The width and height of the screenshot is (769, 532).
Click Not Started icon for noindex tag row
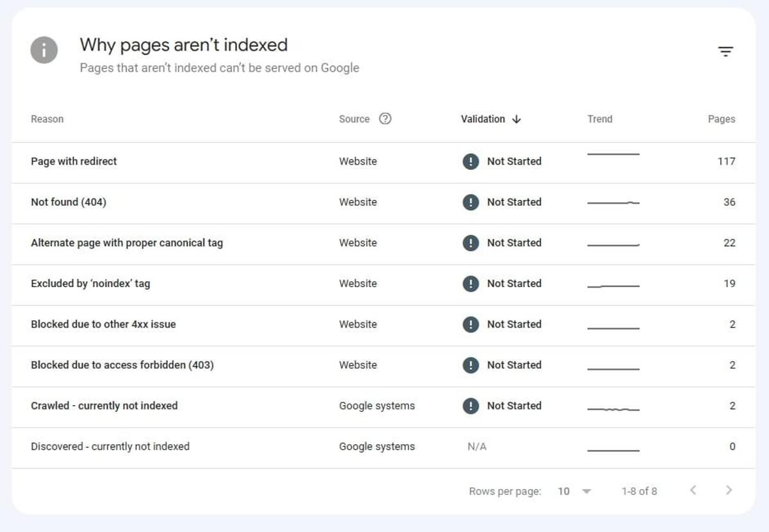[470, 283]
